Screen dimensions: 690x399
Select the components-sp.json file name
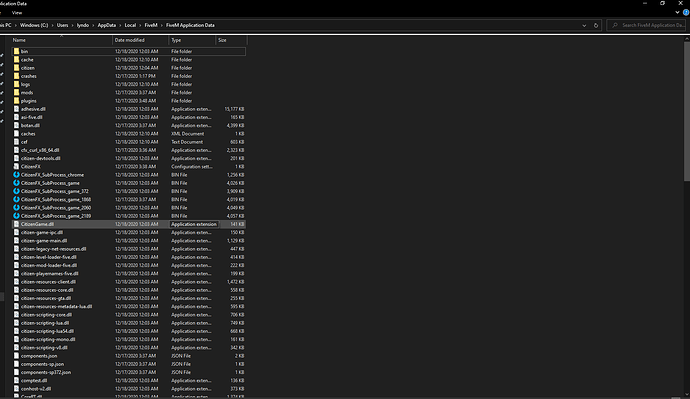(x=43, y=364)
